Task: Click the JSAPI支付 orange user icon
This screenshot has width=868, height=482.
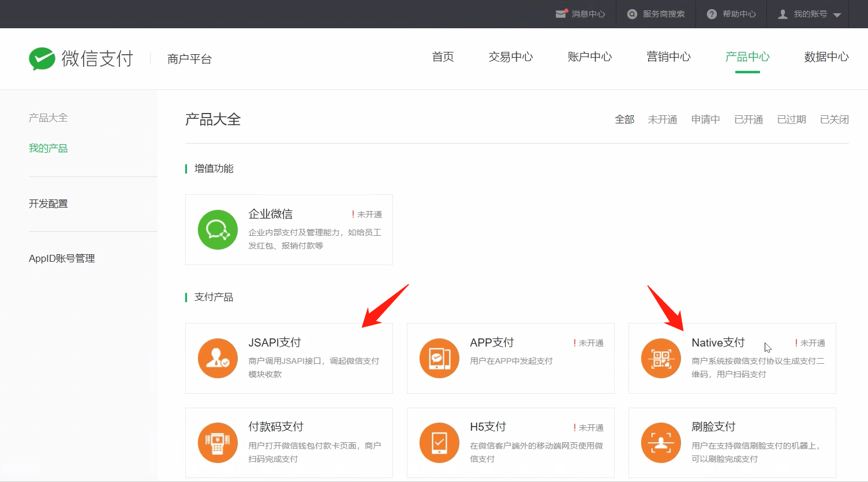Action: click(x=218, y=358)
